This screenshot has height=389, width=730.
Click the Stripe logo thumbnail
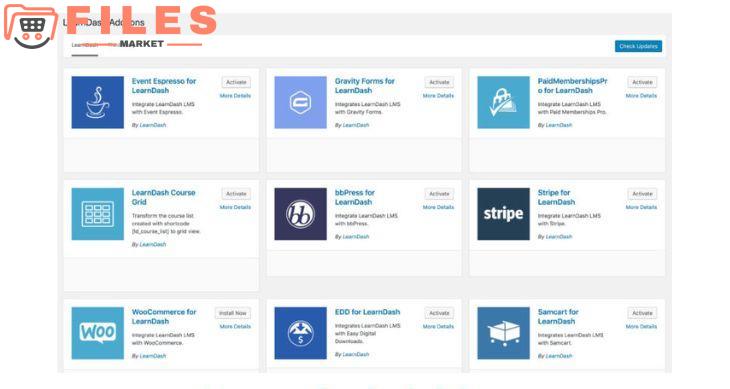503,214
